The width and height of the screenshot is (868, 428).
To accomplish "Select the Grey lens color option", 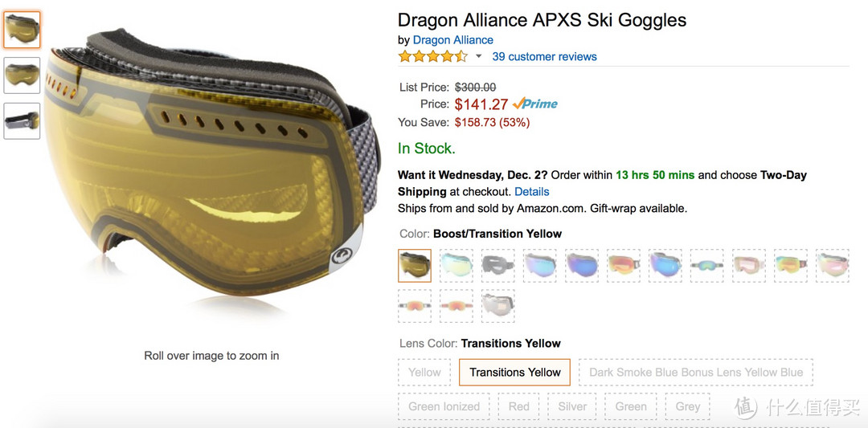I will coord(688,406).
